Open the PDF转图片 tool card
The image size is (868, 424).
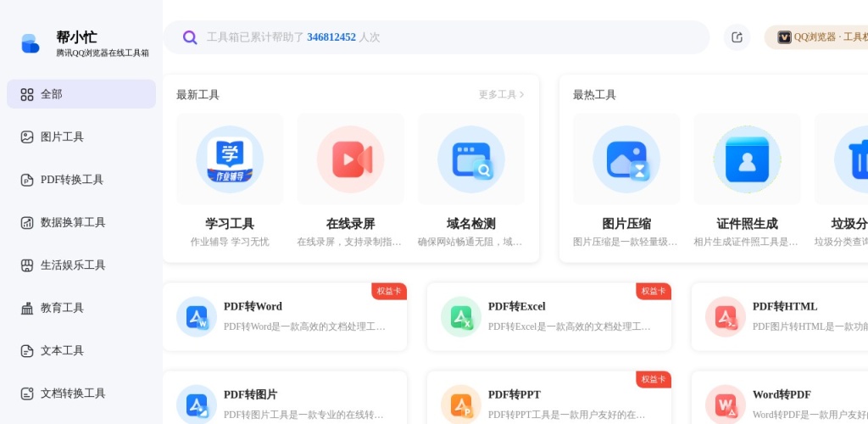(285, 399)
